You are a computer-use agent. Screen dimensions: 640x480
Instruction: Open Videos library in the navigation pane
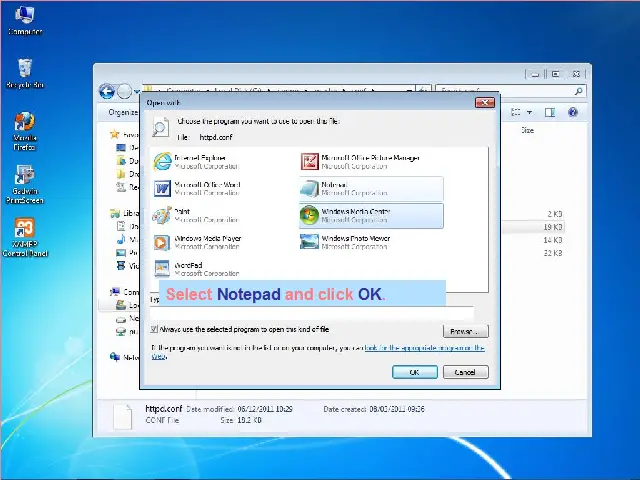point(127,266)
